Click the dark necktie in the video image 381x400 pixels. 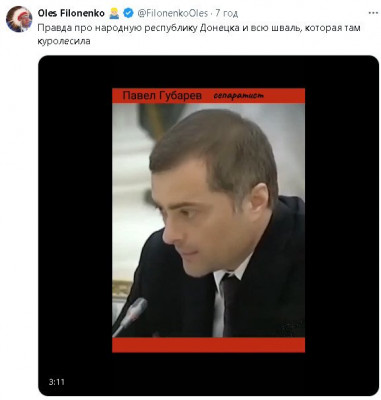pyautogui.click(x=230, y=303)
